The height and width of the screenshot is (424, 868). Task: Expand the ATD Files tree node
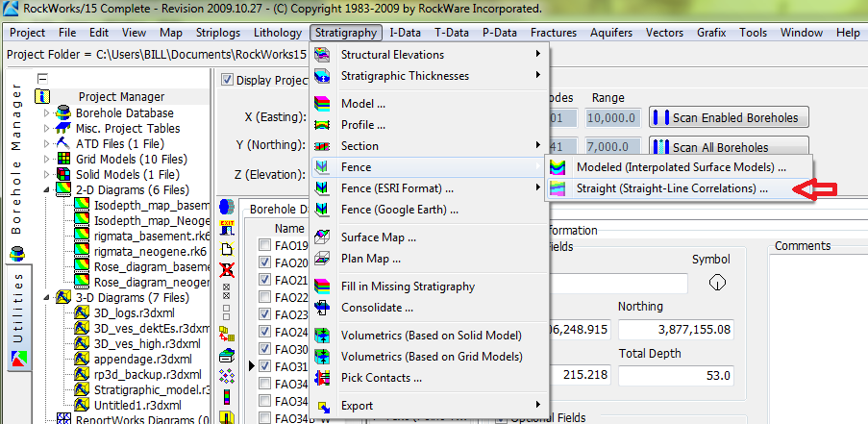click(x=46, y=144)
